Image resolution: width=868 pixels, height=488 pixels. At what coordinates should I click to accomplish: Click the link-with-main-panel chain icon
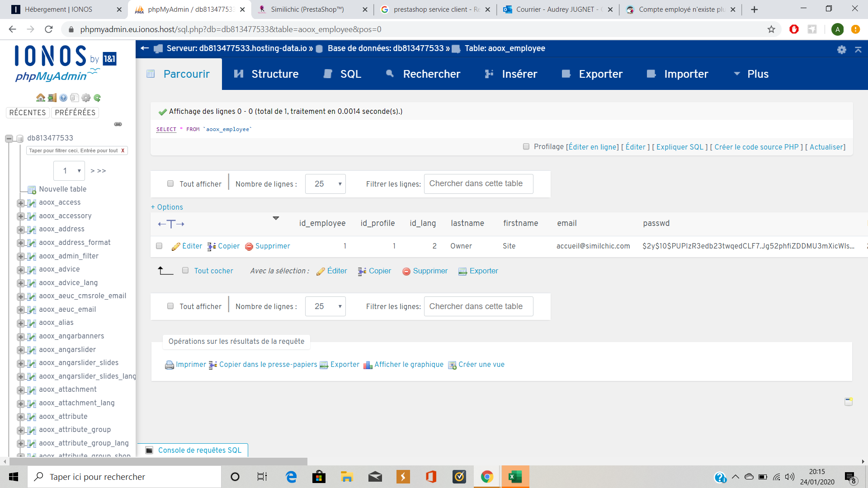(118, 124)
